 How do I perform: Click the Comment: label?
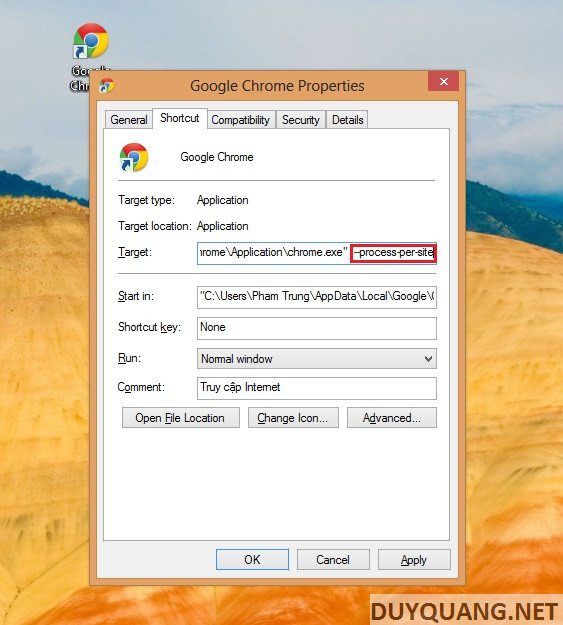click(x=141, y=387)
